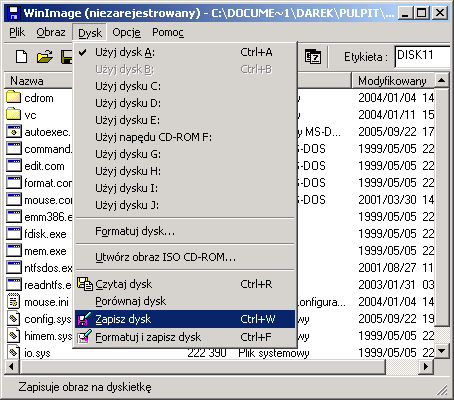Select highlighted 'Zapisz dysk' entry

pos(185,319)
